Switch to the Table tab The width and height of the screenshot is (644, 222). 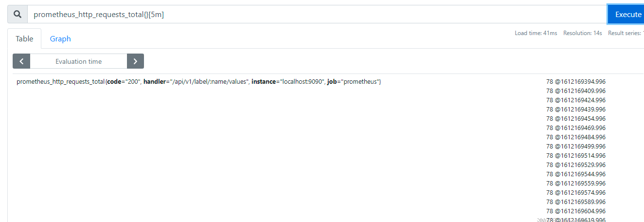click(x=24, y=39)
